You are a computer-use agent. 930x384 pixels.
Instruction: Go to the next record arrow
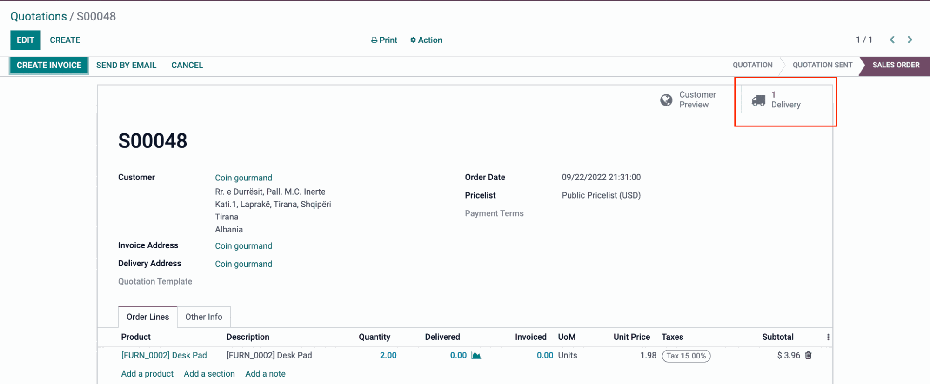(910, 40)
